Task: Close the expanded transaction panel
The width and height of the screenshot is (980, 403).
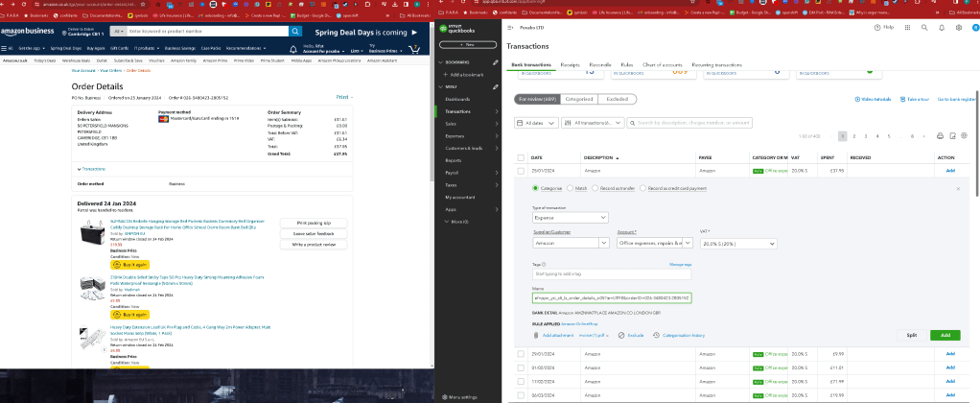Action: (958, 188)
